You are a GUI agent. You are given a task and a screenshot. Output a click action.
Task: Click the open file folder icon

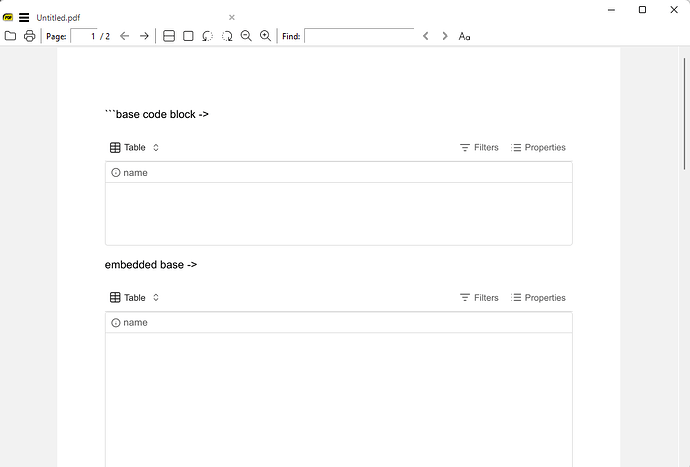click(10, 36)
